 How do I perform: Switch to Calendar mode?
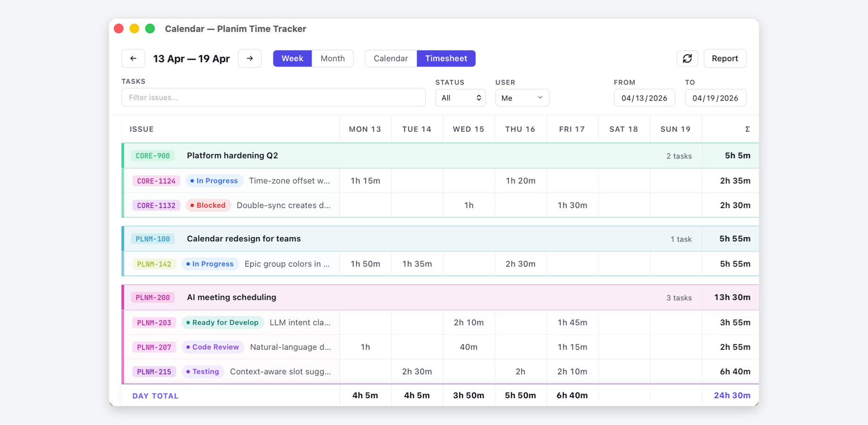pyautogui.click(x=391, y=59)
